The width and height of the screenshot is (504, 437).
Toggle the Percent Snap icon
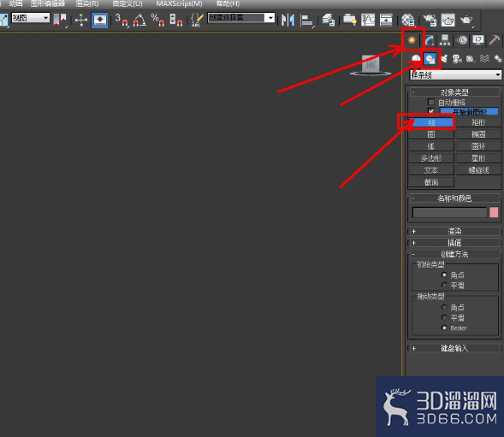(x=157, y=20)
